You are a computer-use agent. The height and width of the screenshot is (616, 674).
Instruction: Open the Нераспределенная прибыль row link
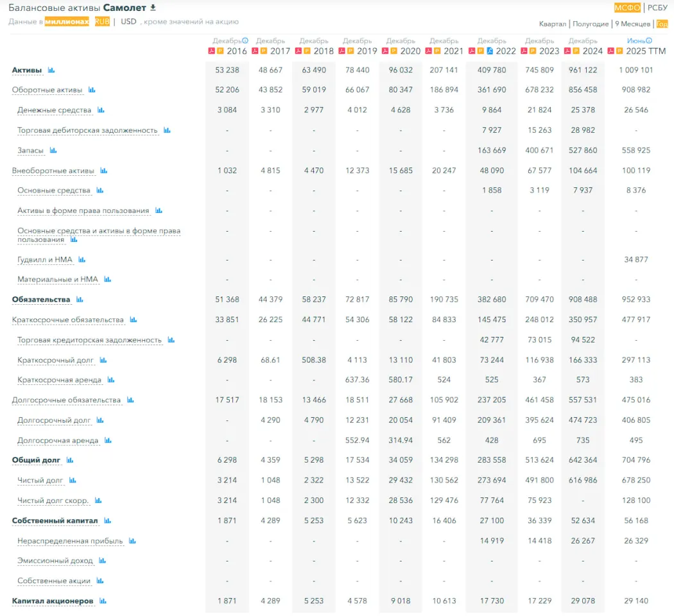coord(70,541)
